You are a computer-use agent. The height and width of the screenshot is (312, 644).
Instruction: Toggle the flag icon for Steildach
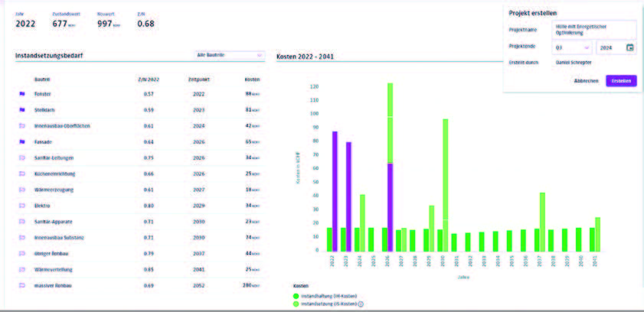(22, 110)
